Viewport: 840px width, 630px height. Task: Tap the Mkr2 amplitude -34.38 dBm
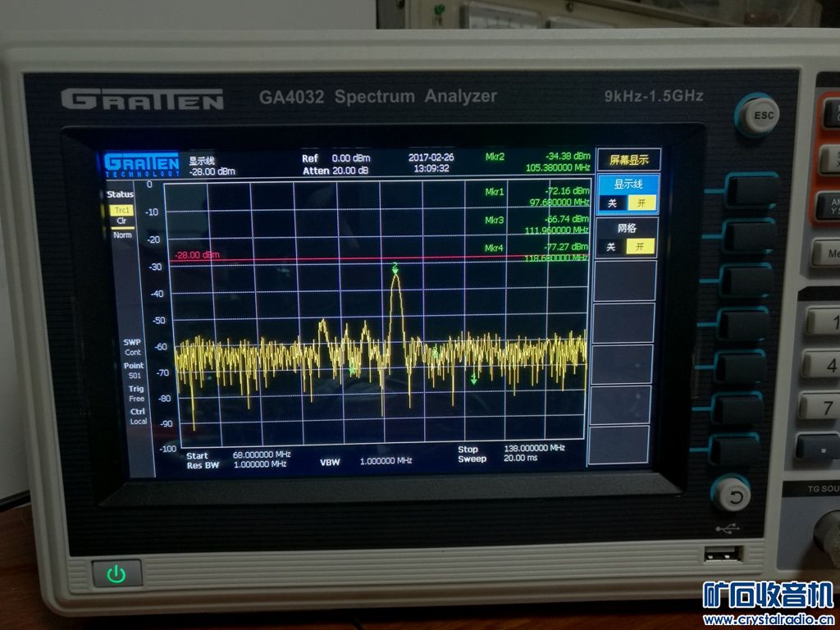568,156
